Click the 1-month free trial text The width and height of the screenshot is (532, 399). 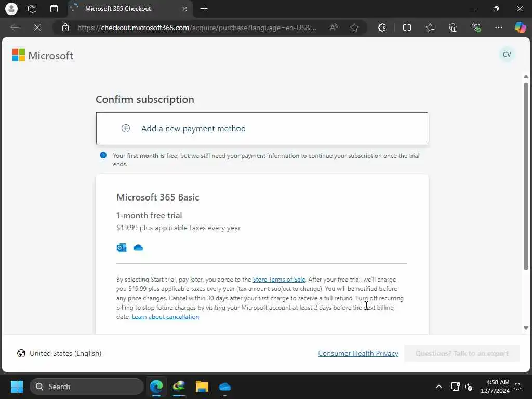click(149, 216)
